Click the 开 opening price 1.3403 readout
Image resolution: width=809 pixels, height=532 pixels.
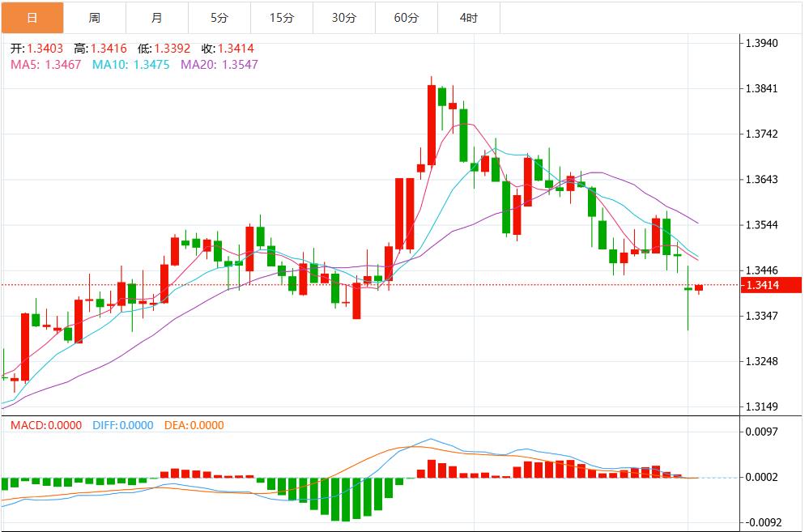37,49
